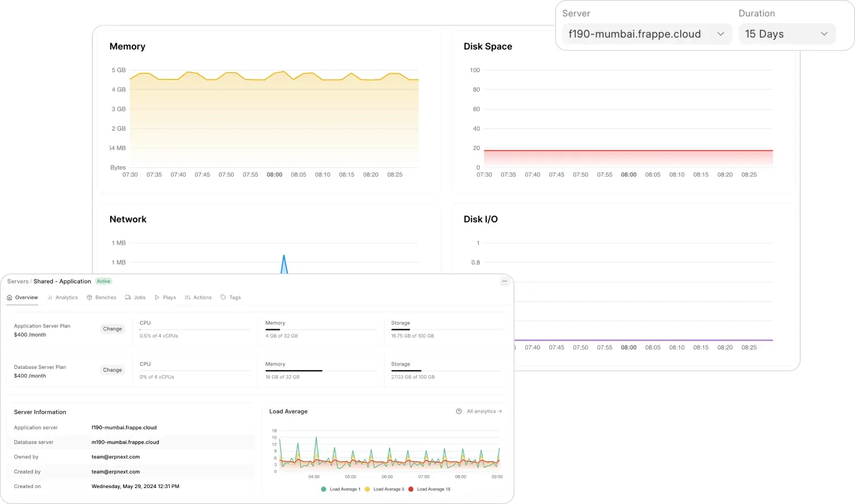Toggle the Load Average 15 legend

pyautogui.click(x=429, y=489)
